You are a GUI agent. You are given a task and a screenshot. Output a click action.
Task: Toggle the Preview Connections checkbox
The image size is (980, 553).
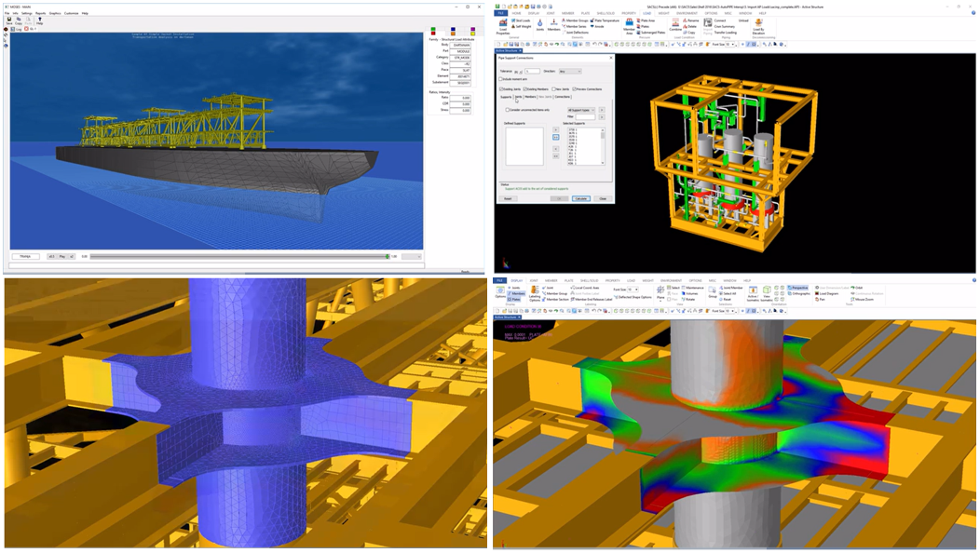click(x=576, y=89)
